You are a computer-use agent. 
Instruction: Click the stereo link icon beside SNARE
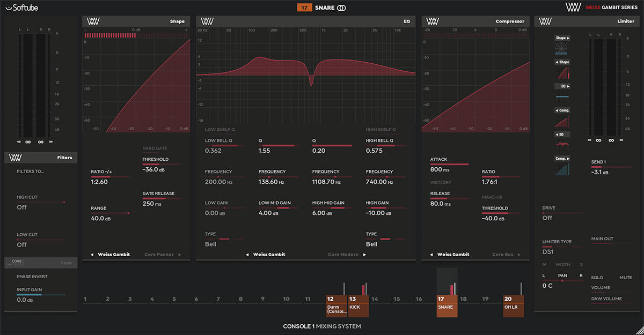coord(341,8)
